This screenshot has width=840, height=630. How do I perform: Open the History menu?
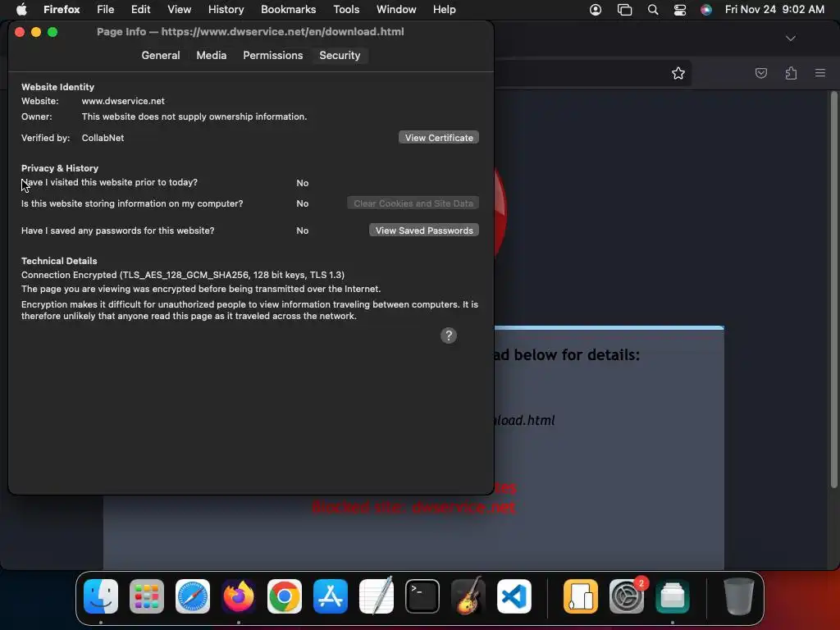point(226,9)
